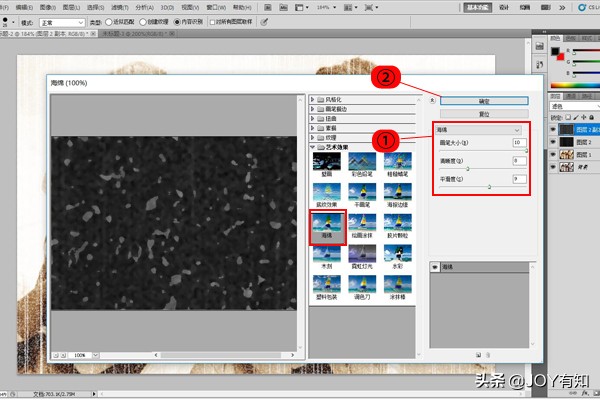Toggle visibility of 海绵 effect layer
Viewport: 600px width, 400px height.
435,267
